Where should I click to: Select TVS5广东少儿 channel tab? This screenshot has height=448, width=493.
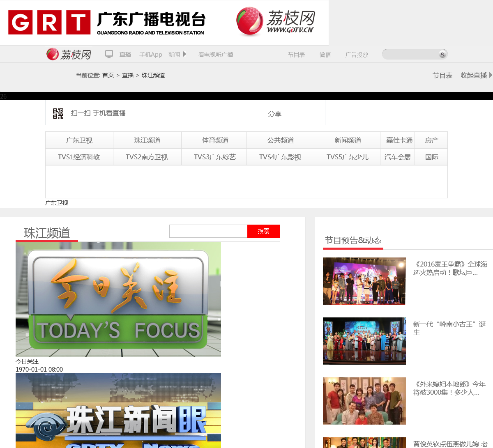[348, 157]
